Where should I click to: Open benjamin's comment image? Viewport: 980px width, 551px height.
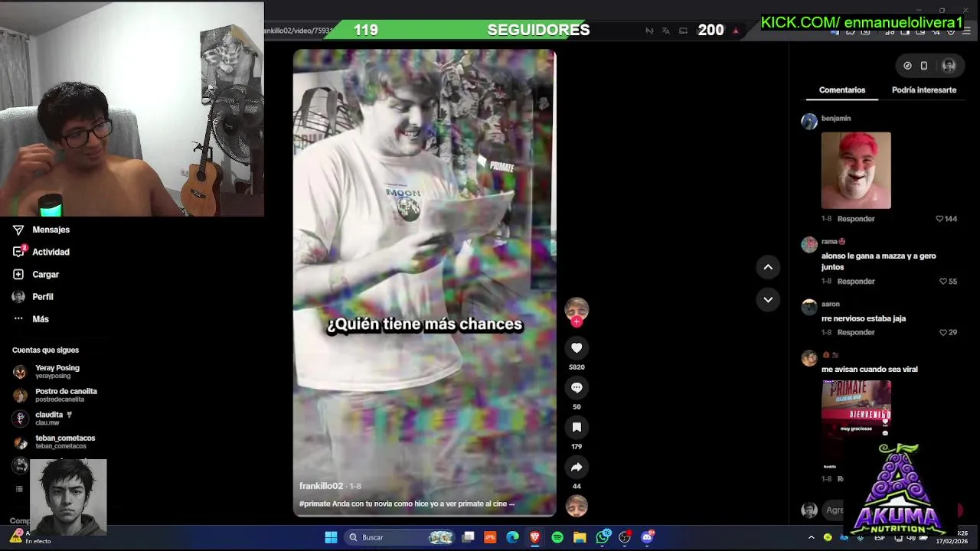[856, 170]
